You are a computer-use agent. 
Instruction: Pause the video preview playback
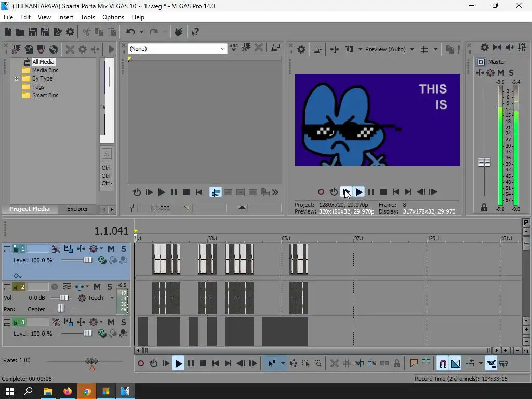pos(371,192)
